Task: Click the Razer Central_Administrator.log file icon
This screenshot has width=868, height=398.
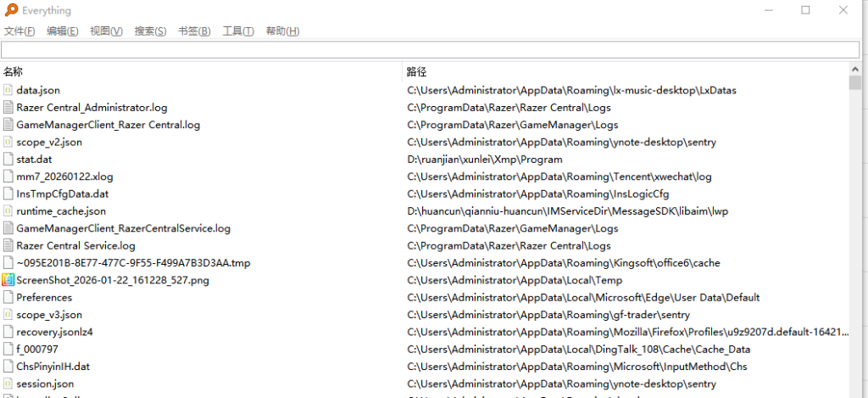Action: (x=8, y=108)
